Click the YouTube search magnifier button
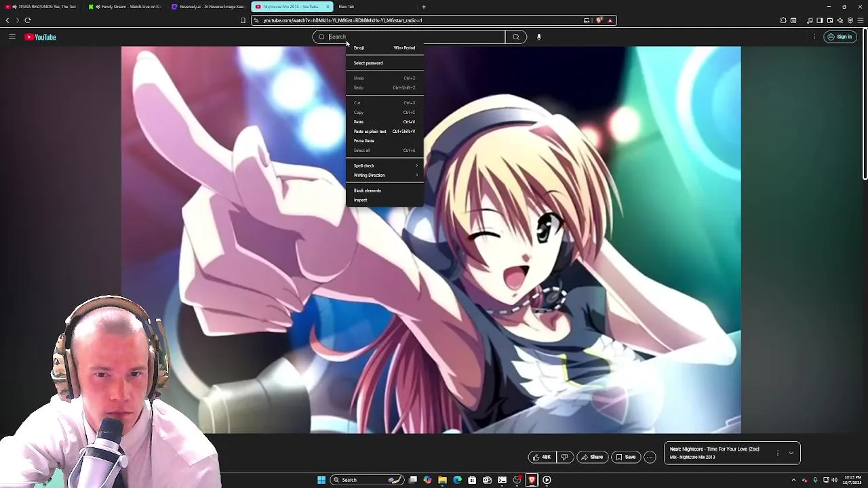This screenshot has width=868, height=488. (x=516, y=37)
